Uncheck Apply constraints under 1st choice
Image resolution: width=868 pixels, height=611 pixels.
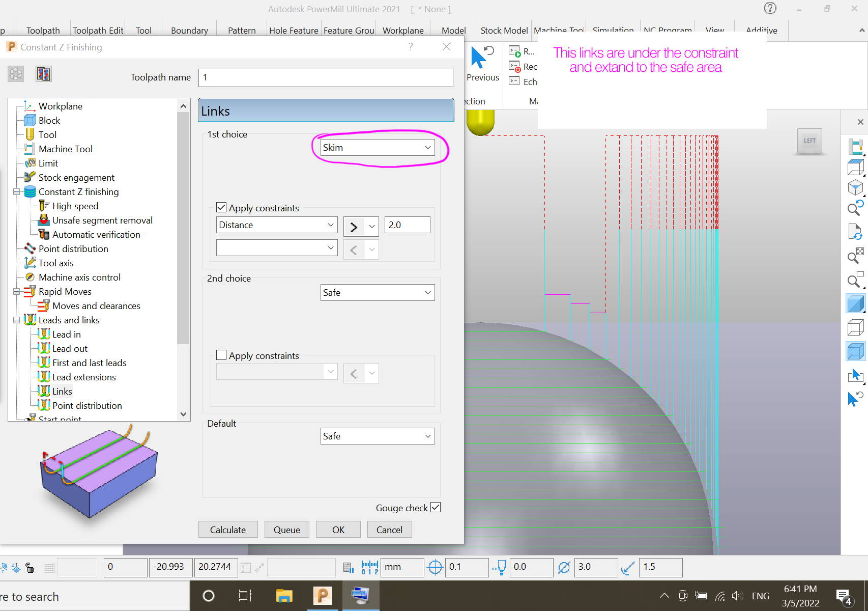point(221,207)
